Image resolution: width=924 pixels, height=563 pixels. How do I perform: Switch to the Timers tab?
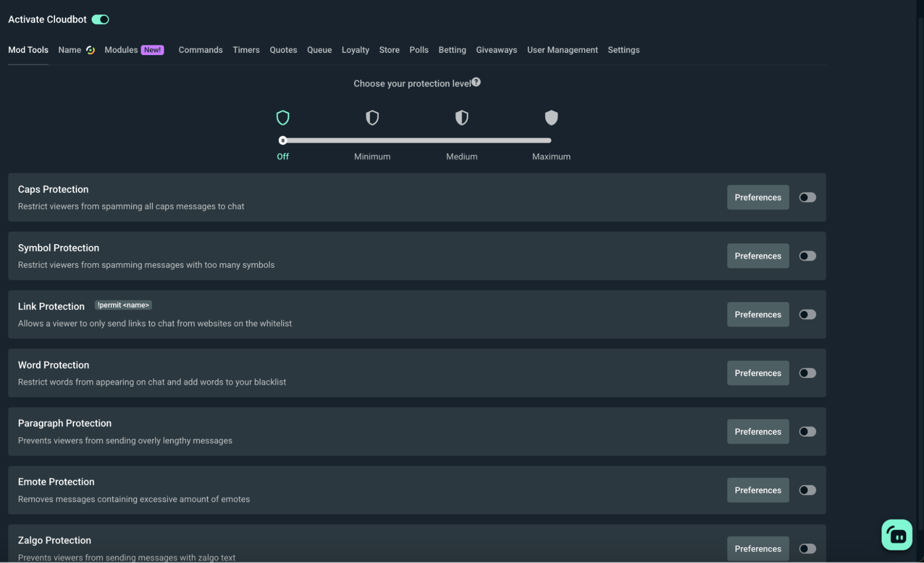point(246,49)
